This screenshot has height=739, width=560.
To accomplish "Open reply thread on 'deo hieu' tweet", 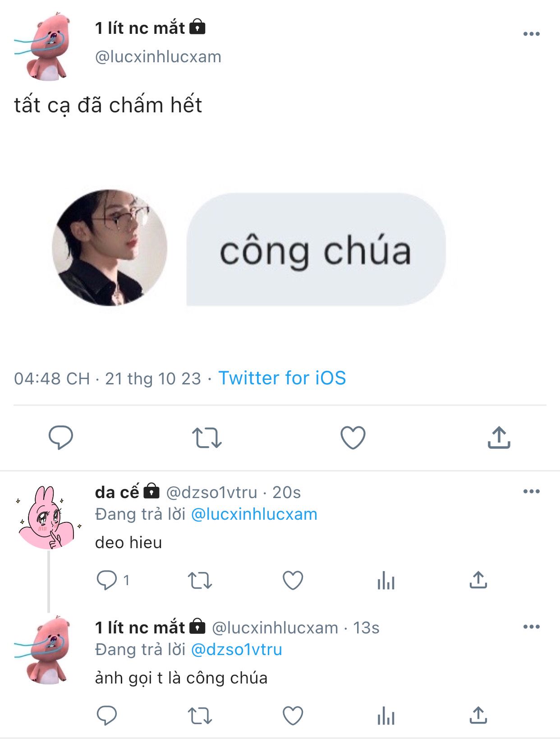I will tap(113, 580).
